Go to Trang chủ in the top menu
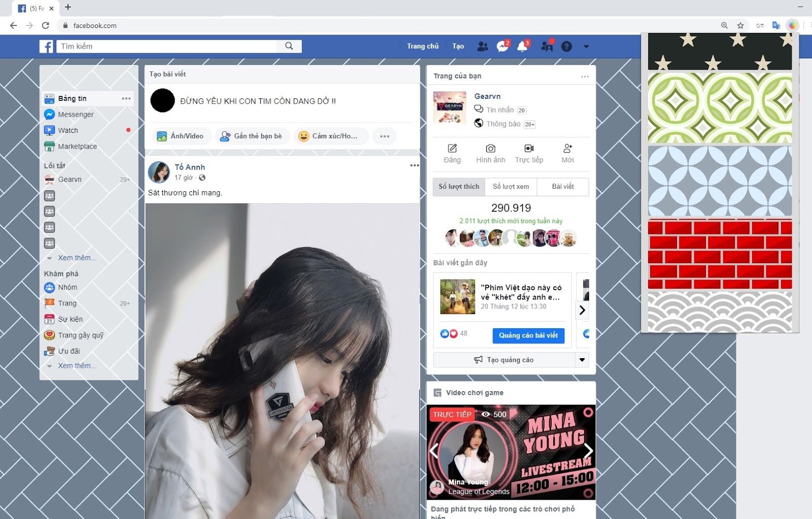Image resolution: width=812 pixels, height=519 pixels. coord(423,46)
